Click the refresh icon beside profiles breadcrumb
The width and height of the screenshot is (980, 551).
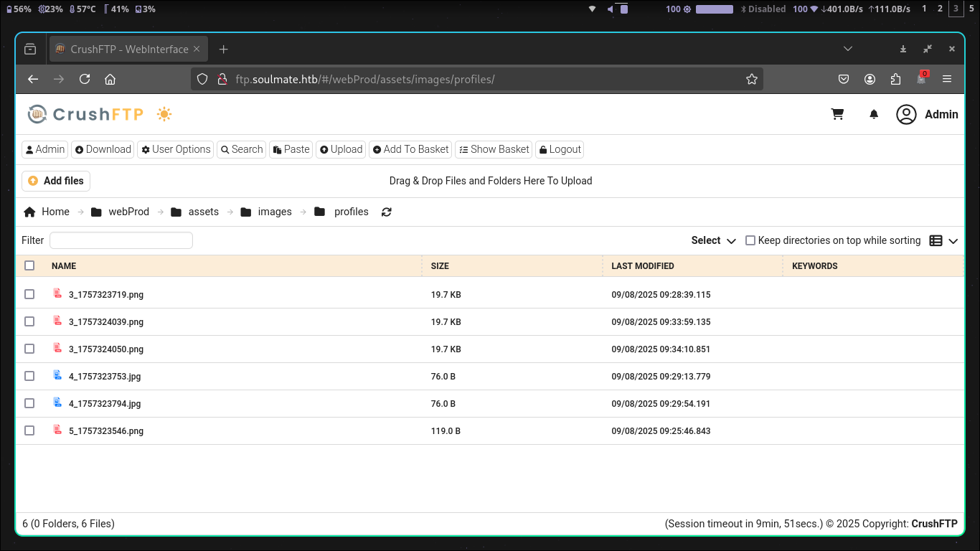coord(387,212)
